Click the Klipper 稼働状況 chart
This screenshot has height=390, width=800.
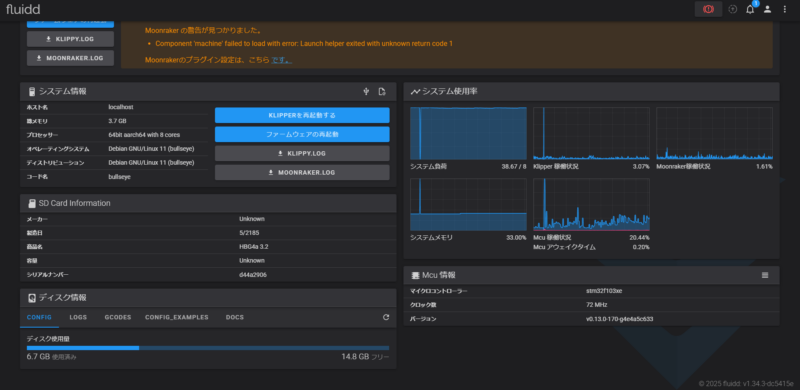click(591, 133)
